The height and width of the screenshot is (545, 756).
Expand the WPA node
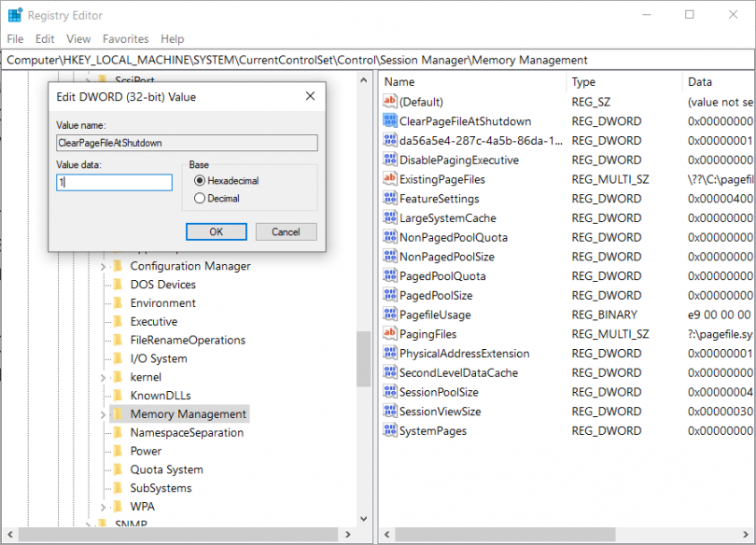pos(102,506)
